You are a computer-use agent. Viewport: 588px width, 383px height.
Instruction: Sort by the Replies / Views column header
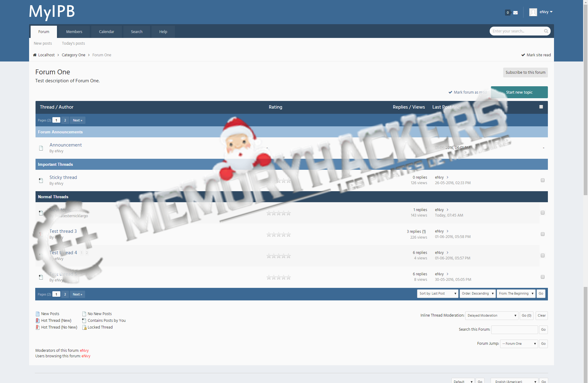[x=409, y=107]
